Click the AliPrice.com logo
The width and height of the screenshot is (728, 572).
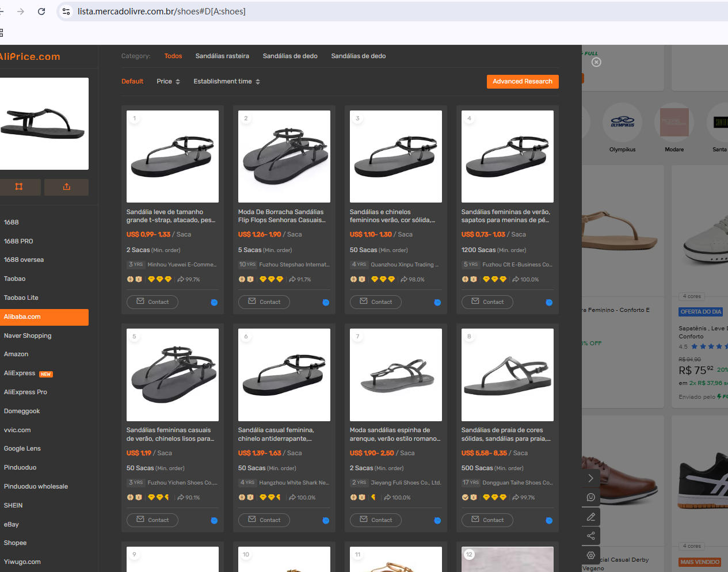pos(30,56)
